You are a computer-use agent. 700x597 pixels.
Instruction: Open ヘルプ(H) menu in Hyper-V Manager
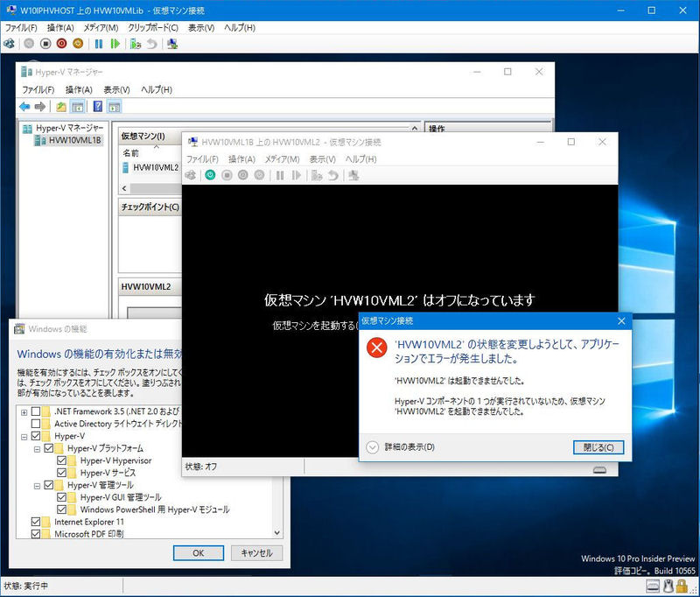pos(157,90)
